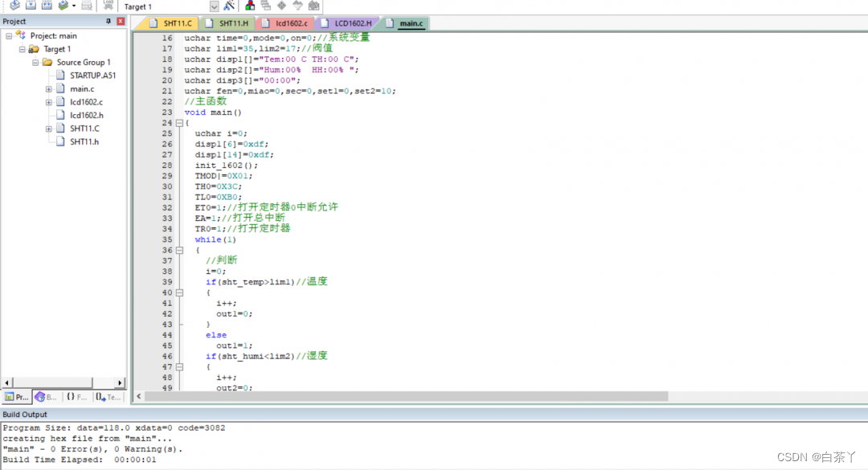Click the Build target toolbar icon
This screenshot has width=868, height=470.
[31, 5]
